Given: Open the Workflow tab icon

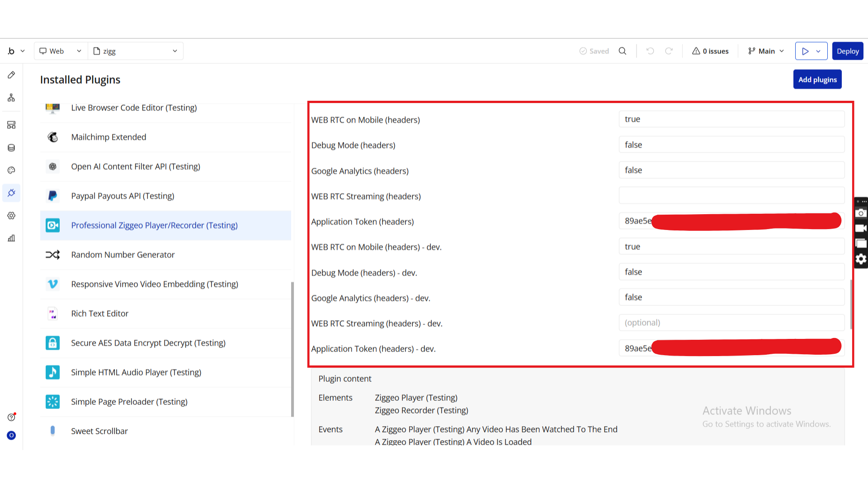Looking at the screenshot, I should pyautogui.click(x=11, y=98).
